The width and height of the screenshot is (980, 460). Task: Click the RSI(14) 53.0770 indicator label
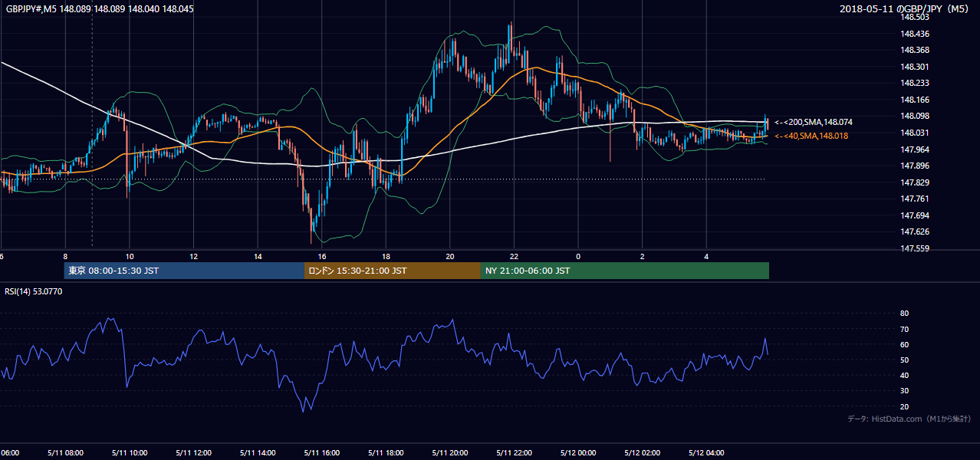point(33,291)
